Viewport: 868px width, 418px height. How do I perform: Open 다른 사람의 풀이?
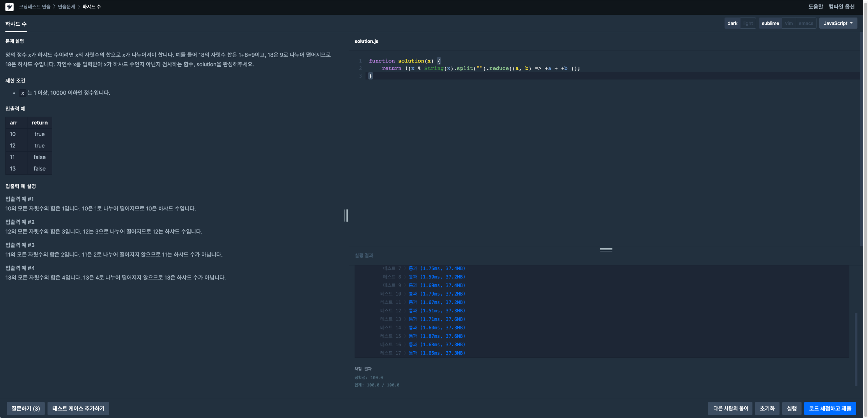click(730, 408)
